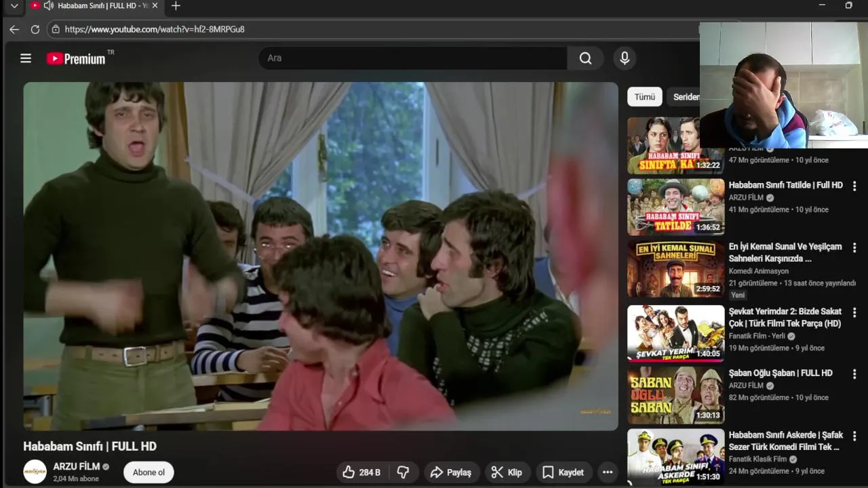Open the YouTube hamburger guide menu
The width and height of the screenshot is (868, 488).
tap(26, 58)
